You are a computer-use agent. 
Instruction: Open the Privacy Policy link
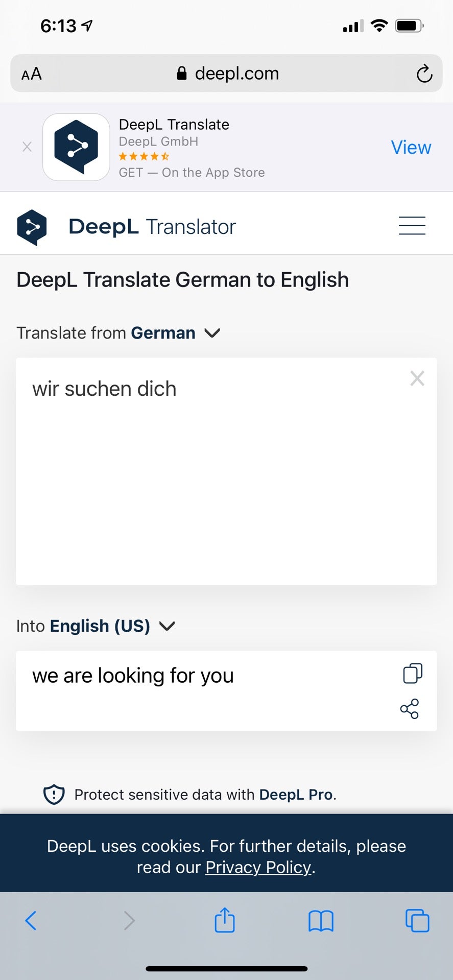coord(258,867)
